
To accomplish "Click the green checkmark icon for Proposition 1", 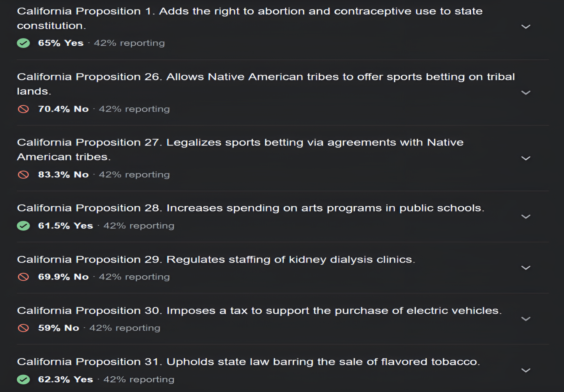I will click(x=24, y=43).
